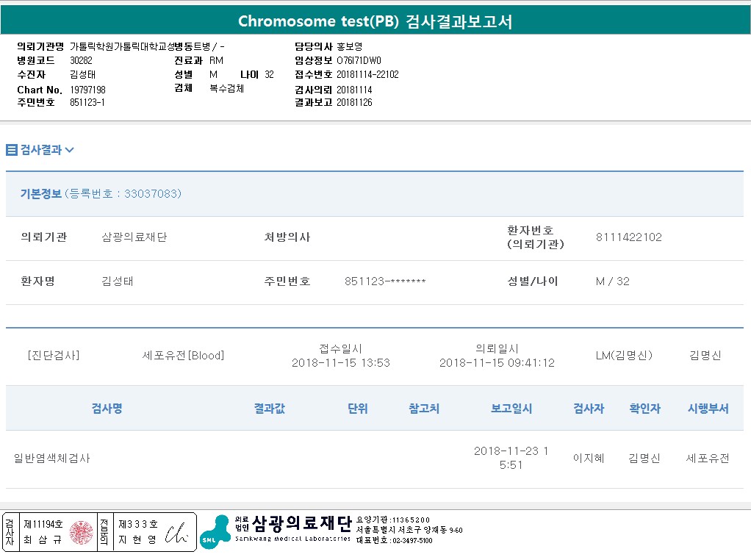This screenshot has width=751, height=560.
Task: Click clinical info O76I71DW0
Action: (359, 60)
